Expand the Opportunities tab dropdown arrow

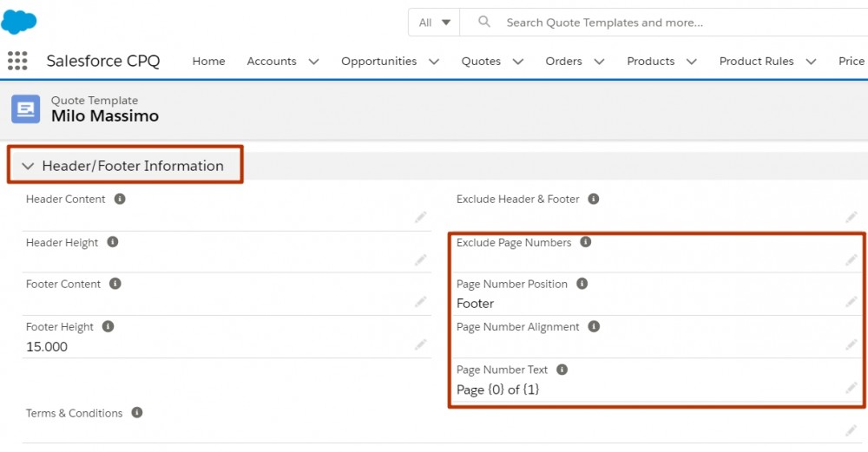tap(434, 62)
